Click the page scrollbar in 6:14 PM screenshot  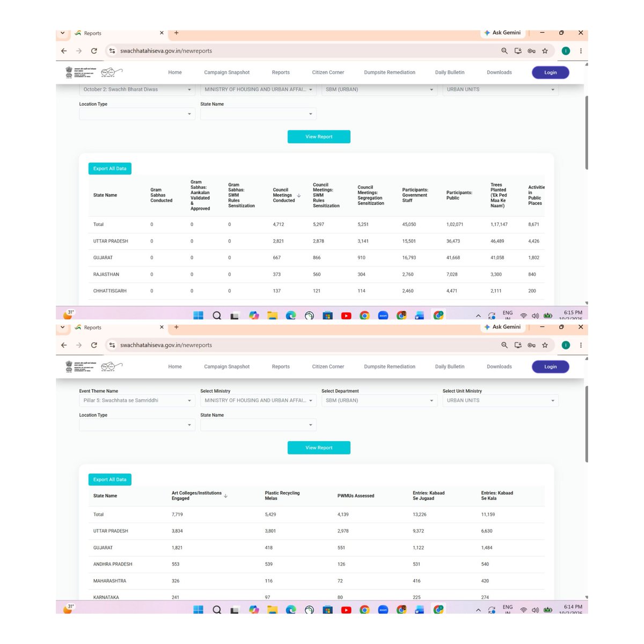point(587,424)
